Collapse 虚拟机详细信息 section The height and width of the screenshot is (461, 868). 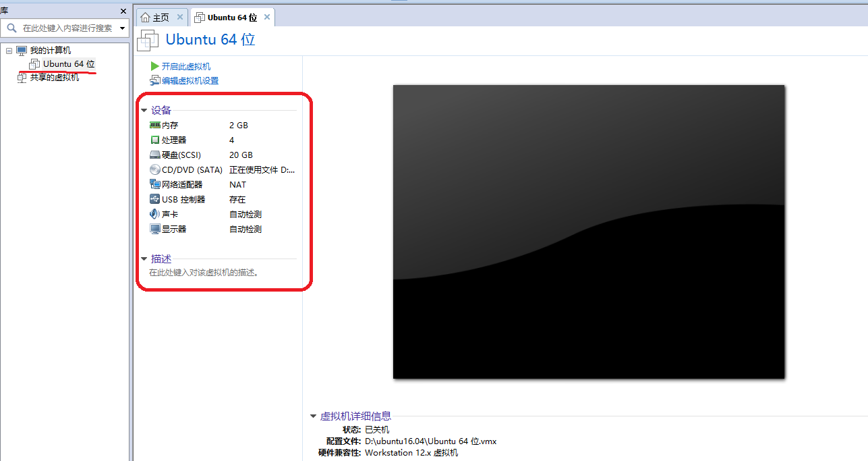[x=313, y=416]
